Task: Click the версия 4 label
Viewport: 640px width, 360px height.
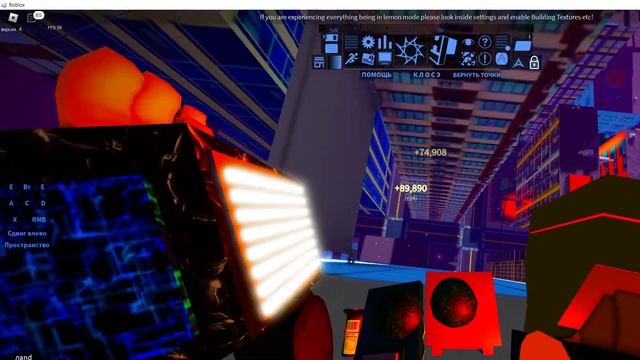Action: 11,29
